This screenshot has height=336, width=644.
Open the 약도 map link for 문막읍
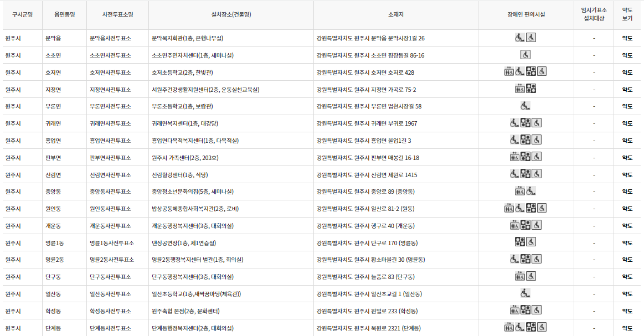tap(628, 38)
